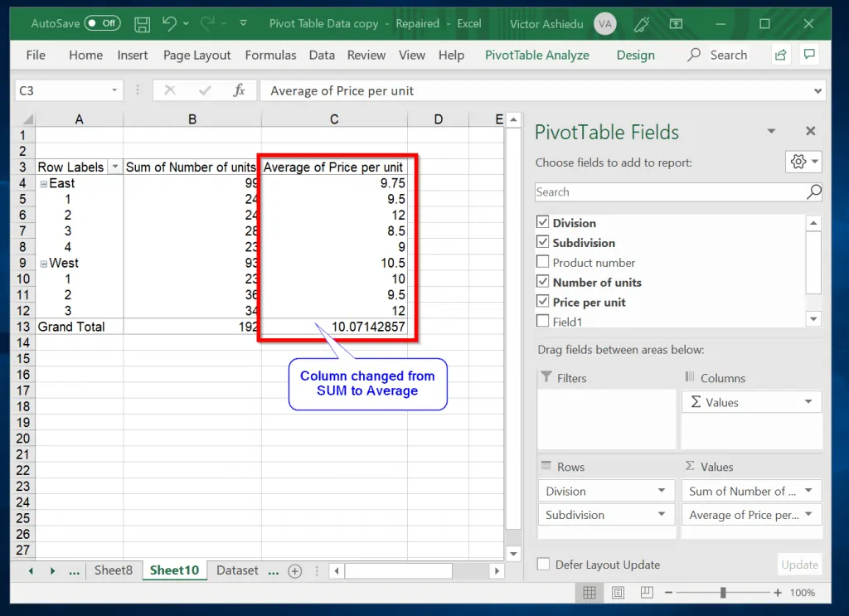Switch to the Dataset sheet tab
Screen dimensions: 849x616
coord(237,570)
